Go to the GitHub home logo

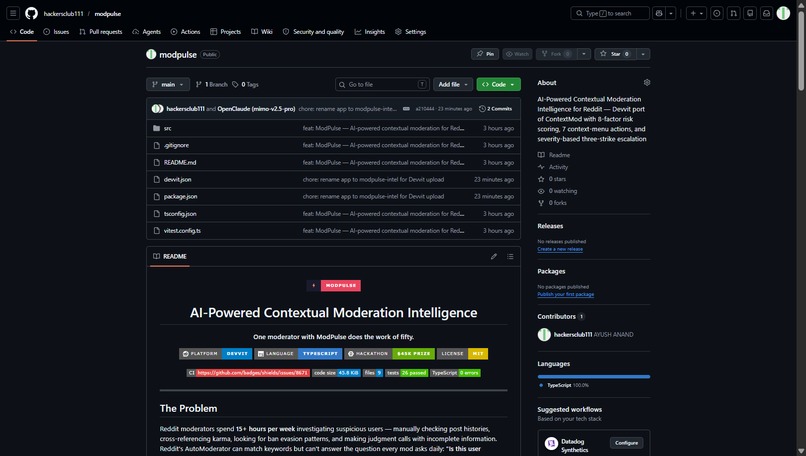31,13
